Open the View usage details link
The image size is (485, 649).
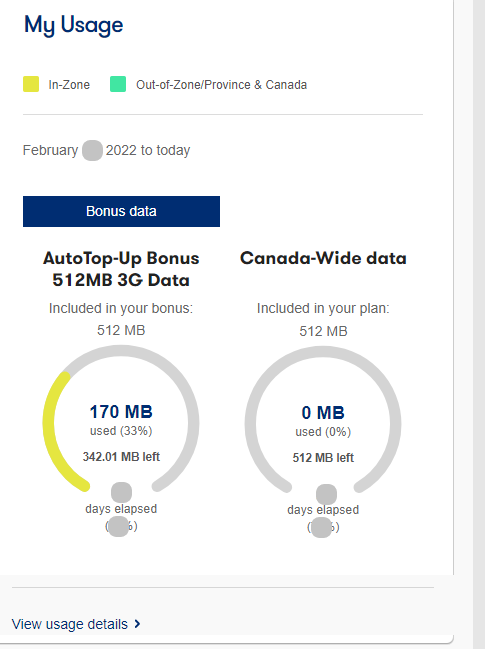70,624
